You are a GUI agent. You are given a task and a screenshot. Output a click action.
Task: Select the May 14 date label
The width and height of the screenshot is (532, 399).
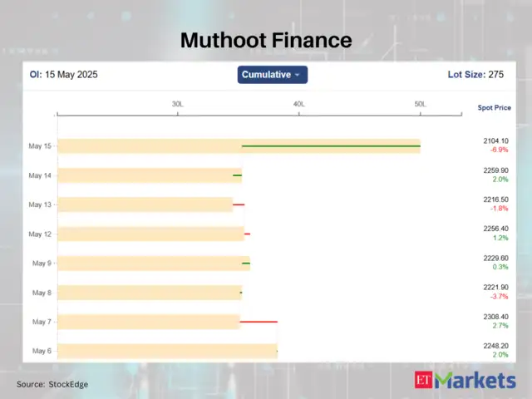click(x=40, y=175)
